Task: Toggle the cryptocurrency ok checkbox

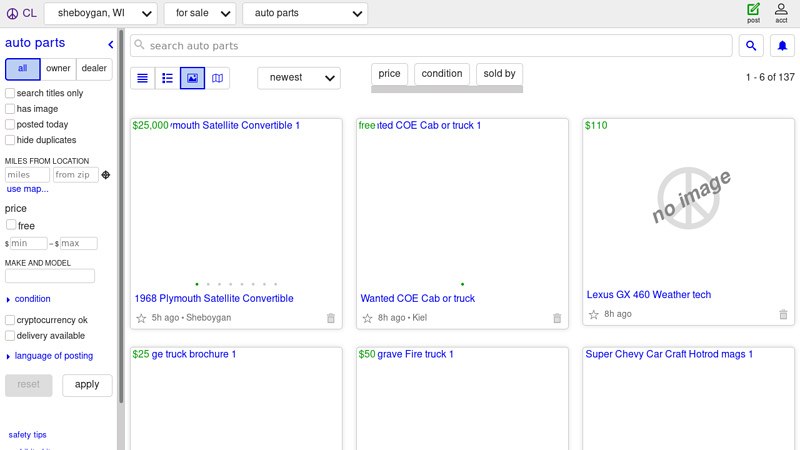Action: pos(10,320)
